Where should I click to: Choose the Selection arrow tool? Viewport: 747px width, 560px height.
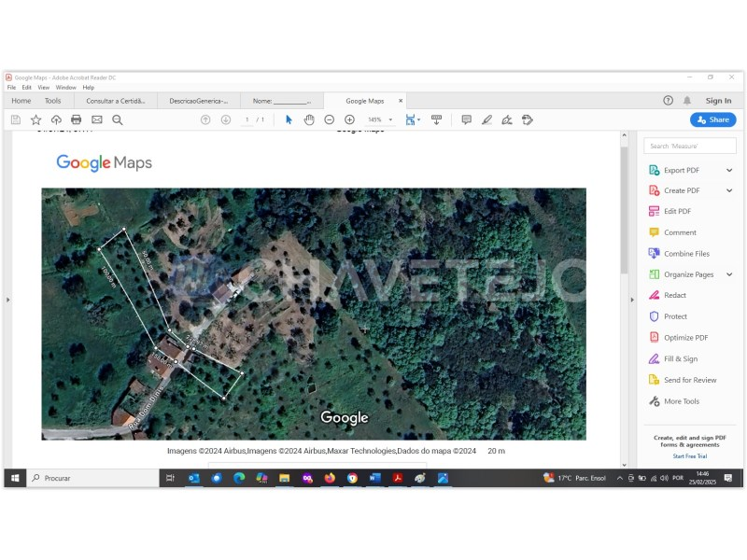pyautogui.click(x=289, y=119)
